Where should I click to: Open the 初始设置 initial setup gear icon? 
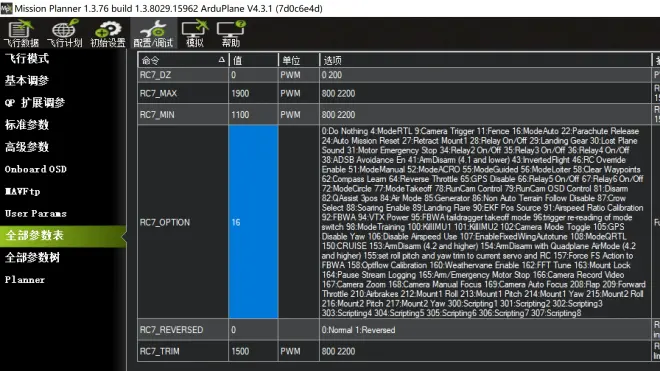click(x=108, y=33)
